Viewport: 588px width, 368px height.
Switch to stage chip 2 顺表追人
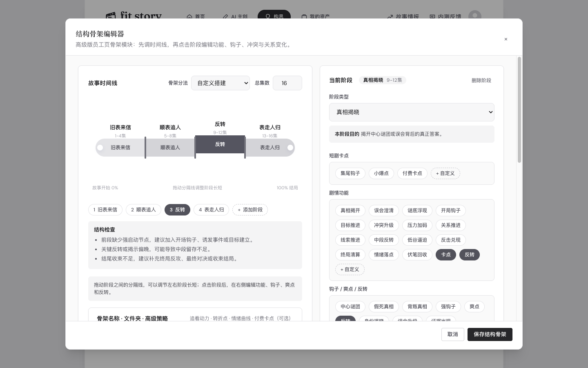(143, 210)
